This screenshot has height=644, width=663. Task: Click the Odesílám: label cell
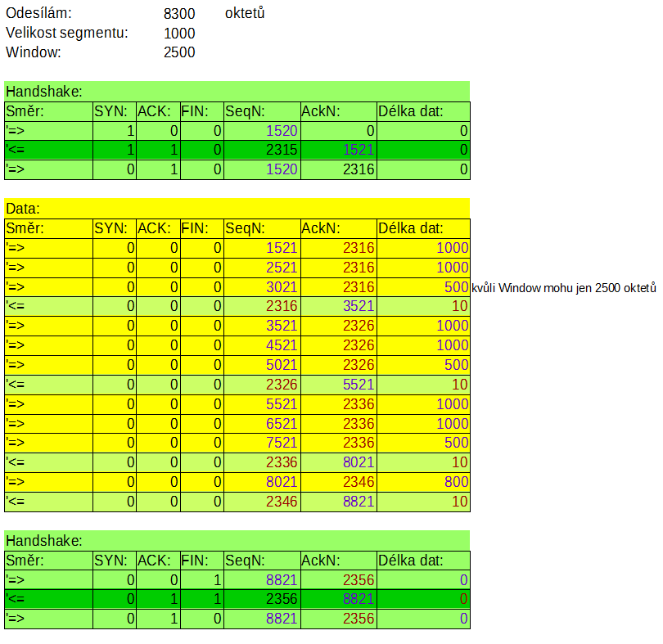39,14
